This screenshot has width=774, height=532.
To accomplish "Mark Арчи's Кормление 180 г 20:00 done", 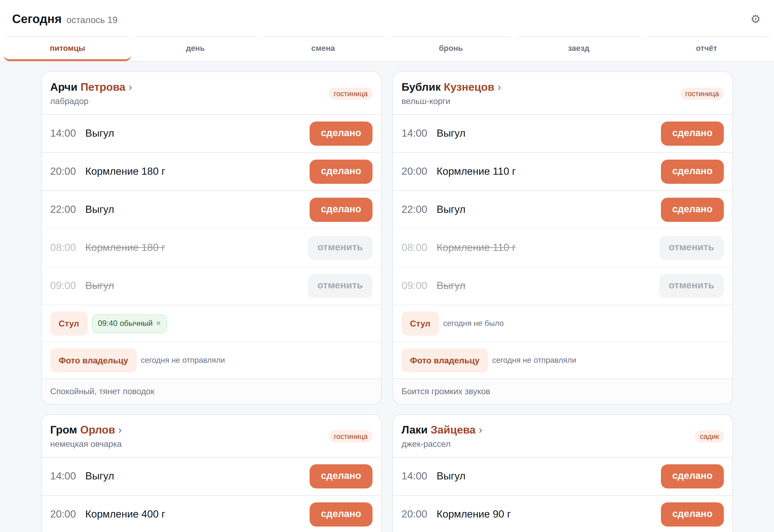I will tap(341, 171).
